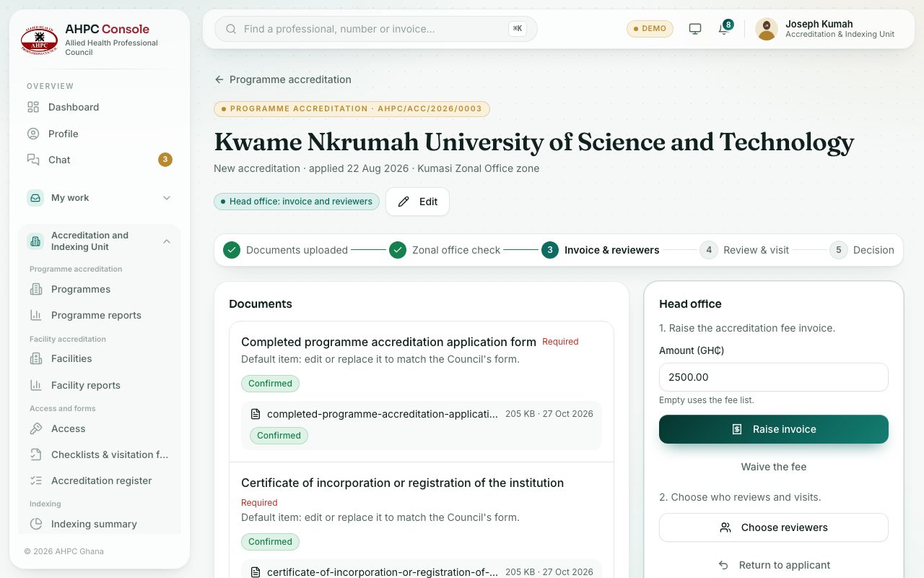Open the Access key icon
Image resolution: width=924 pixels, height=578 pixels.
(36, 428)
